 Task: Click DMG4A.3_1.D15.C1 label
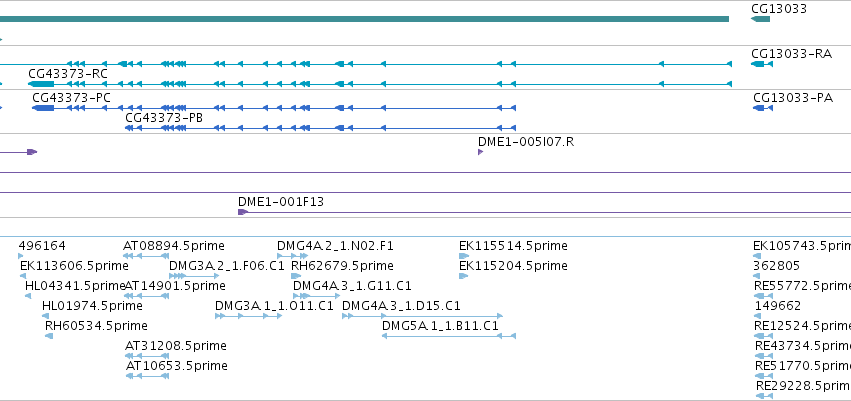(x=401, y=306)
